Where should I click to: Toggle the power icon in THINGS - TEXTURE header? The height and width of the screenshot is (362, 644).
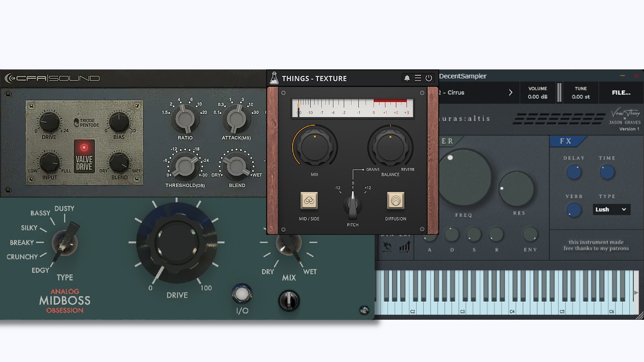[428, 78]
